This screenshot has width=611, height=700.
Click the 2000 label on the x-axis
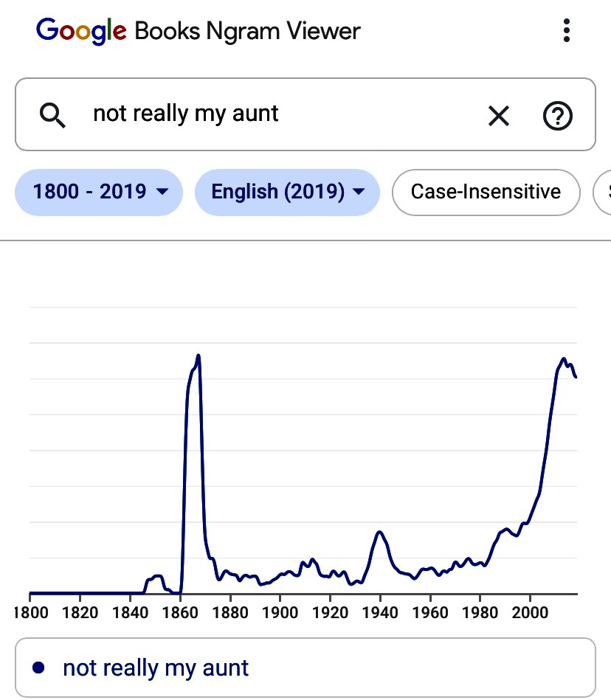pyautogui.click(x=529, y=611)
